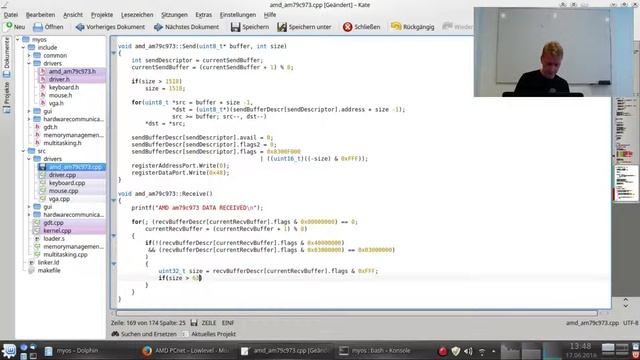Open the Bearbeiten menu
The image size is (640, 360).
[40, 15]
